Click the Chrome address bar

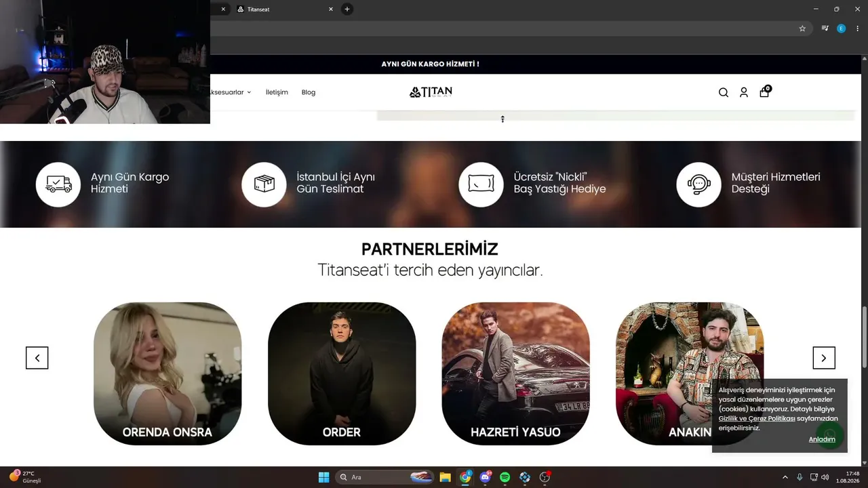(502, 28)
